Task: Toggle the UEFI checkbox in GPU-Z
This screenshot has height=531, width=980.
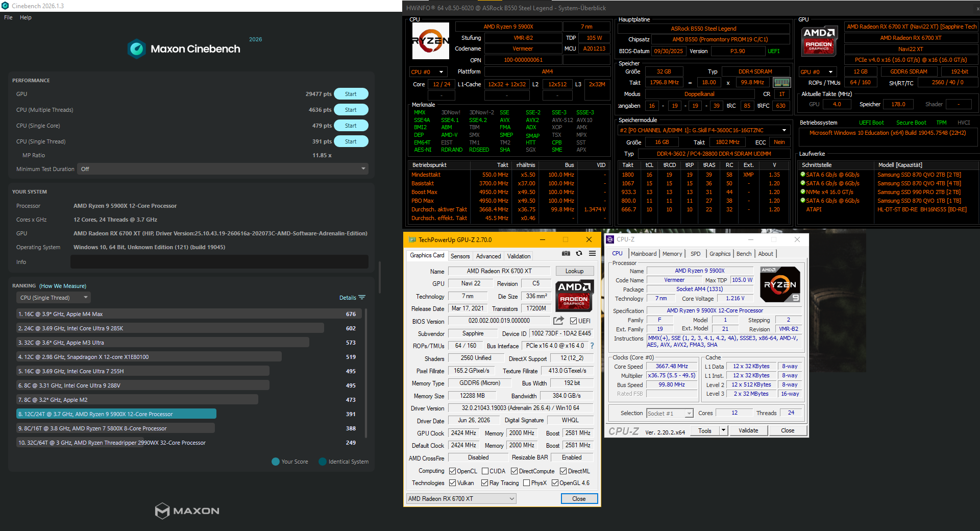Action: point(574,321)
